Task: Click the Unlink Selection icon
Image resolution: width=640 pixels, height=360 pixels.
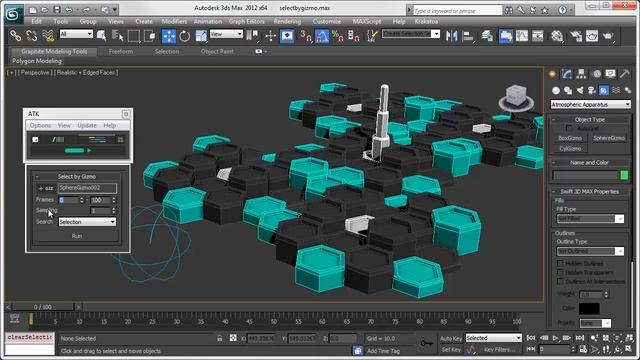Action: coord(31,36)
